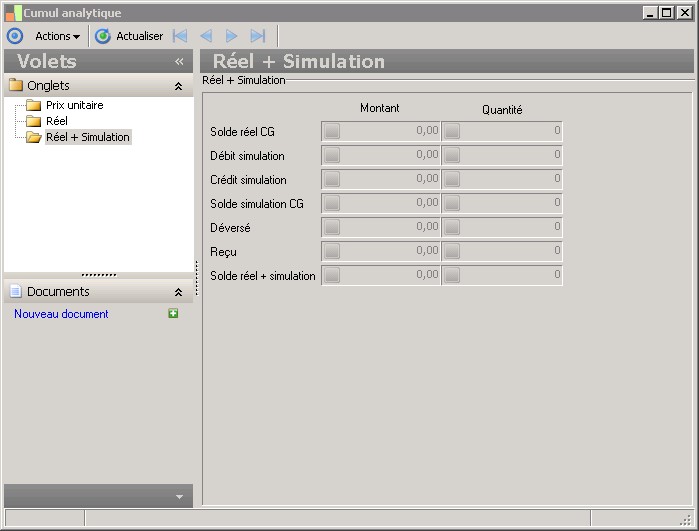Click the Actualiser button
This screenshot has width=699, height=531.
139,36
